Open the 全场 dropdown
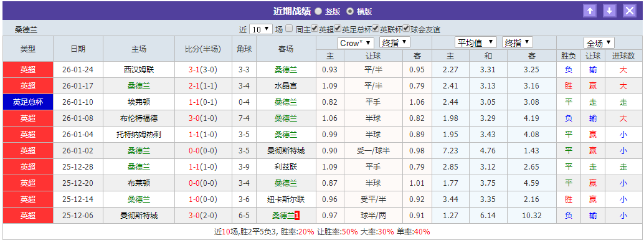 (x=599, y=43)
